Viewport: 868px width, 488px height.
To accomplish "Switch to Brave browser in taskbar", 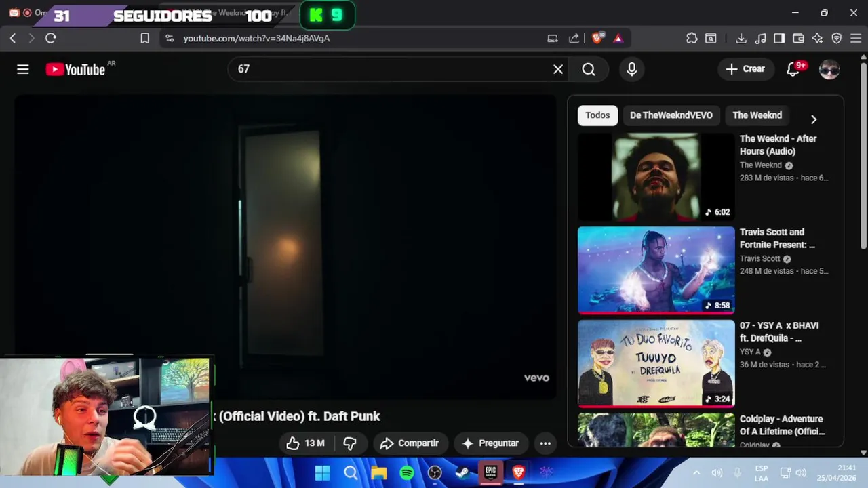I will 519,472.
